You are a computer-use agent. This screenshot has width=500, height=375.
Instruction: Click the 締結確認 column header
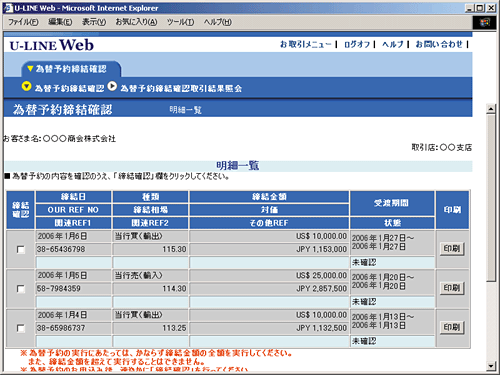[21, 210]
